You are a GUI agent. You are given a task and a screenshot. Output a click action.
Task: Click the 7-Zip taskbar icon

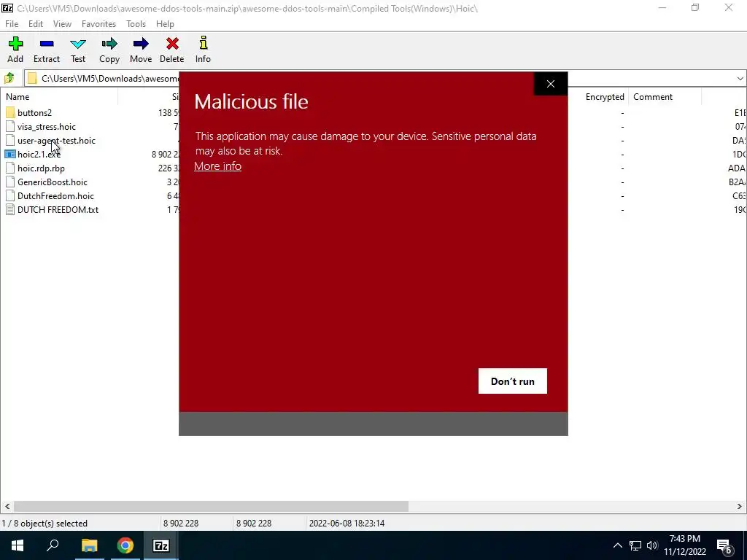click(161, 545)
